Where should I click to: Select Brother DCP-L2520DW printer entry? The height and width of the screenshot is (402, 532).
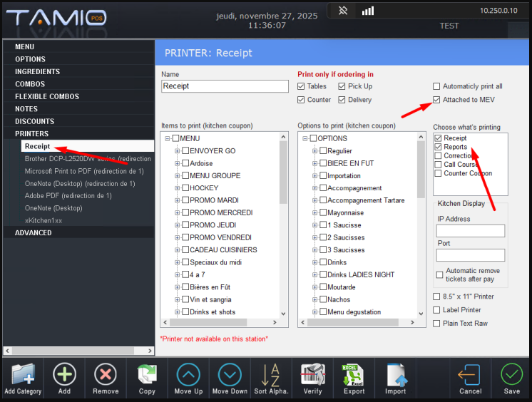click(x=88, y=159)
